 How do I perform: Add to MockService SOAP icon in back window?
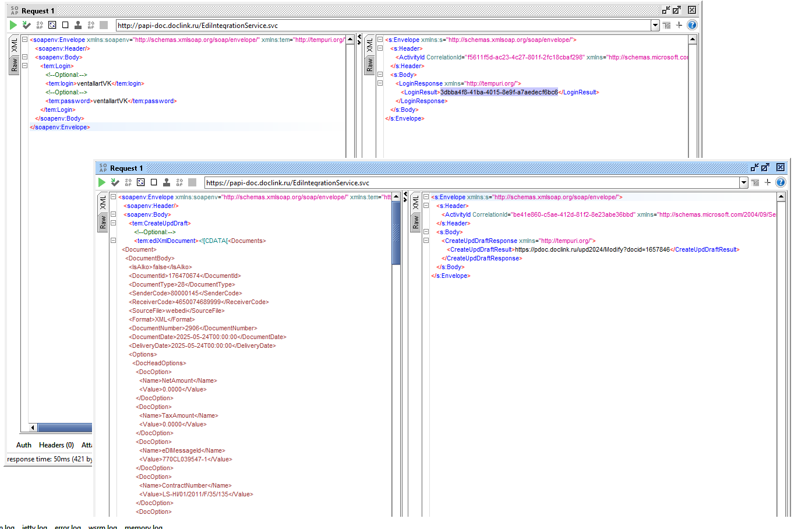tap(91, 25)
